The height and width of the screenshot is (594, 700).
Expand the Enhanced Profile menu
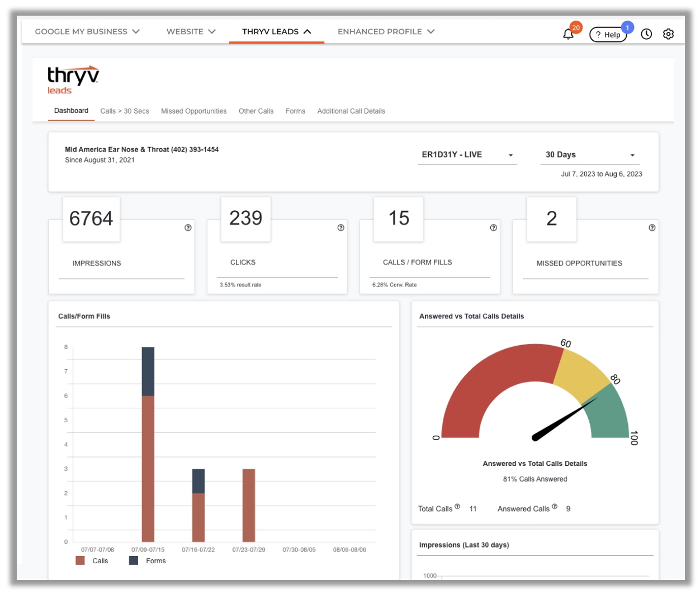(386, 32)
